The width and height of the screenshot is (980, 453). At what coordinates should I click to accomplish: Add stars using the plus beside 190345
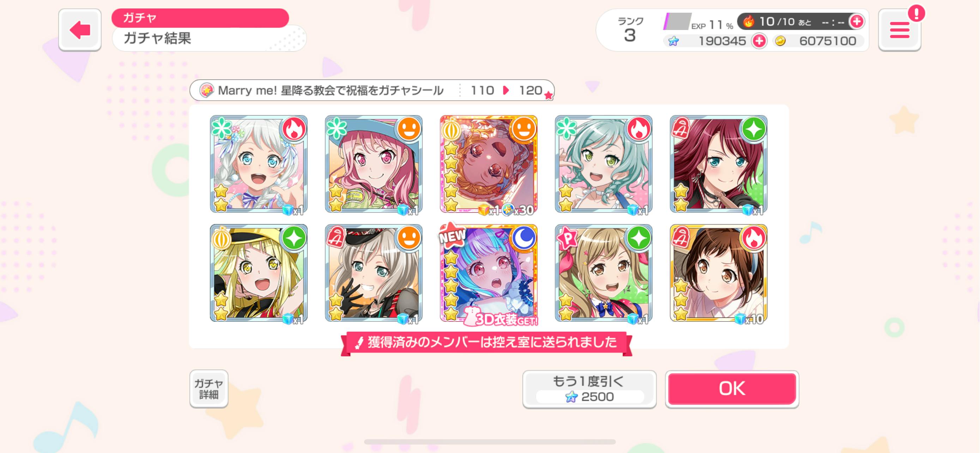[x=760, y=41]
